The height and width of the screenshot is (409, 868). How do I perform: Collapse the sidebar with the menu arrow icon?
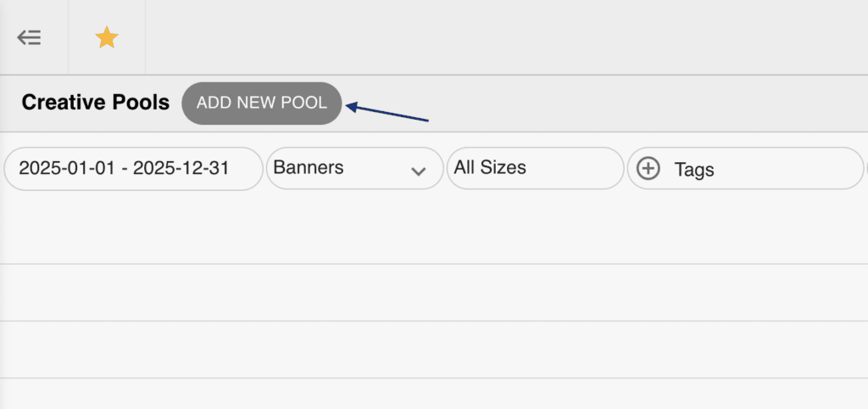tap(30, 37)
